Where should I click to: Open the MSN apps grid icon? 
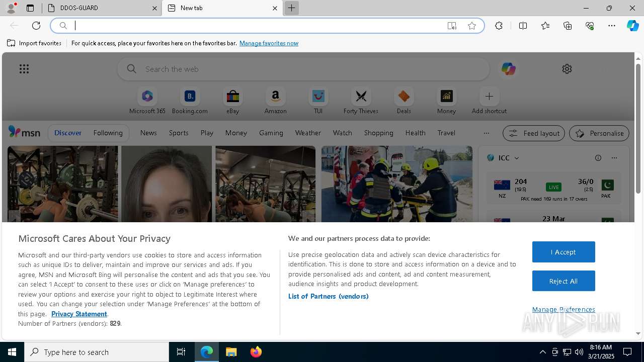(24, 69)
